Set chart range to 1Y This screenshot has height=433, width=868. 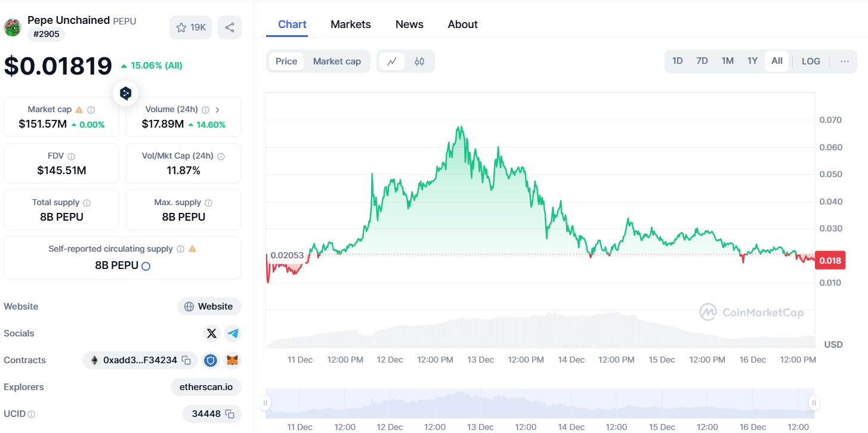coord(752,61)
